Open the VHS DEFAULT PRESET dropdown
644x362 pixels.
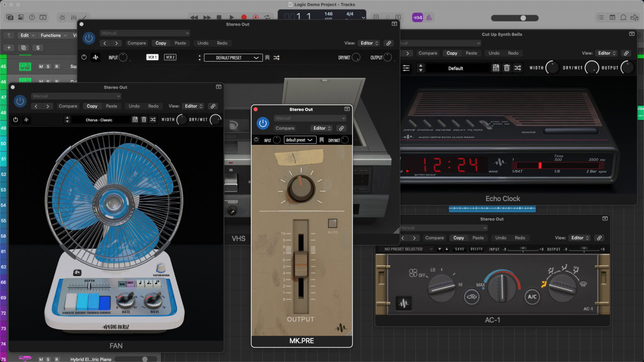[233, 57]
